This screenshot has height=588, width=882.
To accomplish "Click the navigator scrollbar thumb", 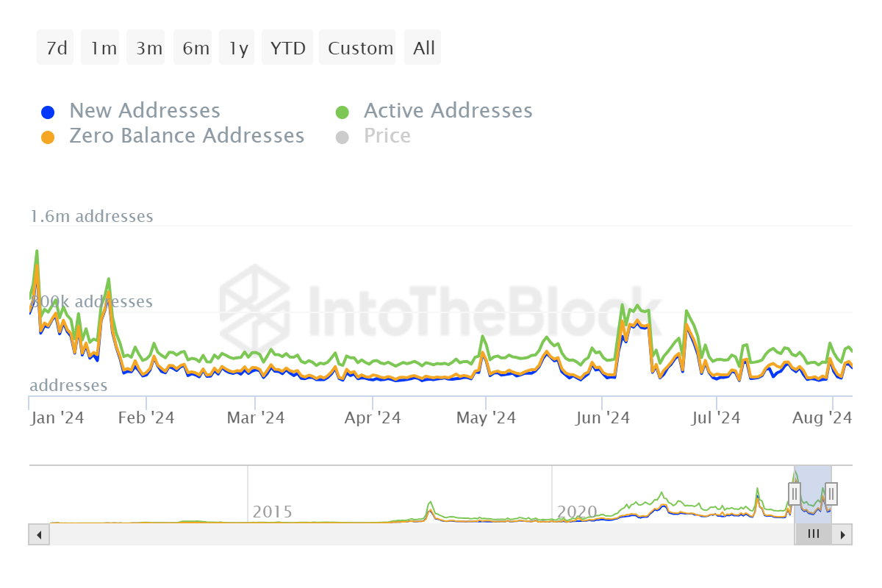I will [x=813, y=534].
